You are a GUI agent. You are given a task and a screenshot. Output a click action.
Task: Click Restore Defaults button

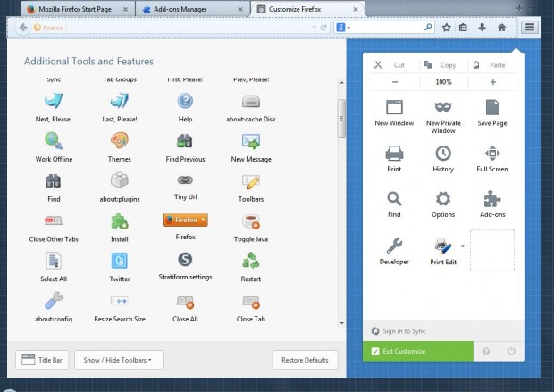coord(305,360)
